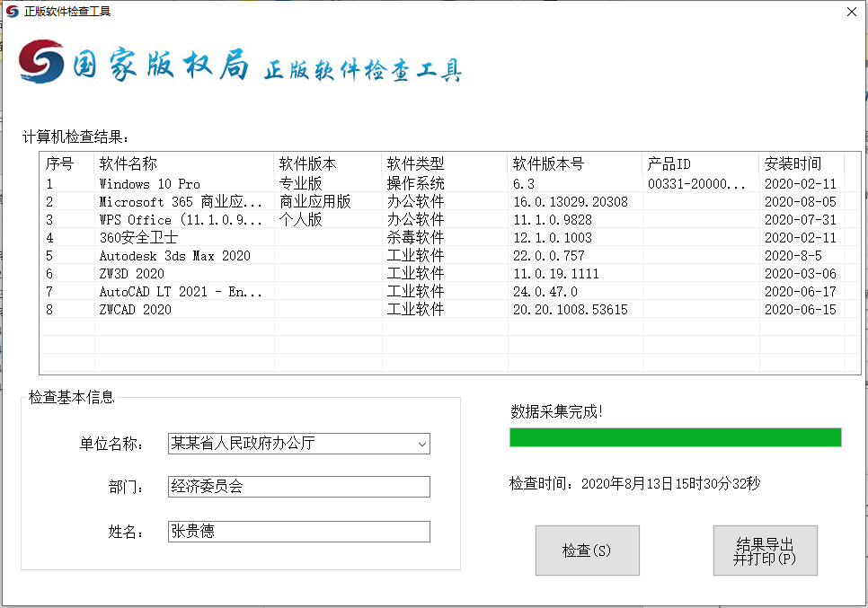Close the 正版软件检查工具 window
Image resolution: width=868 pixels, height=608 pixels.
pyautogui.click(x=850, y=12)
